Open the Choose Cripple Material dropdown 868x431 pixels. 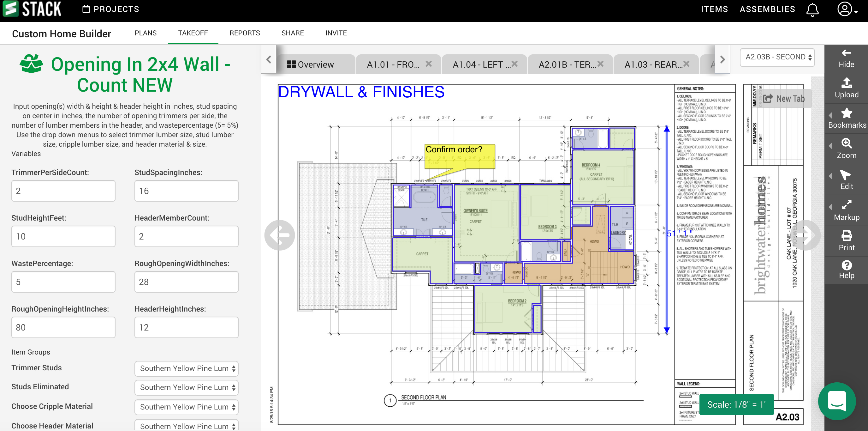point(186,407)
